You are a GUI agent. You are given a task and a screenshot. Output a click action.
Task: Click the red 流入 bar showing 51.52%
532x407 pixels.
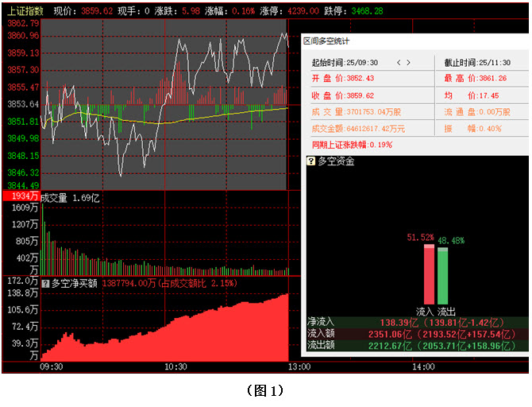click(x=430, y=274)
